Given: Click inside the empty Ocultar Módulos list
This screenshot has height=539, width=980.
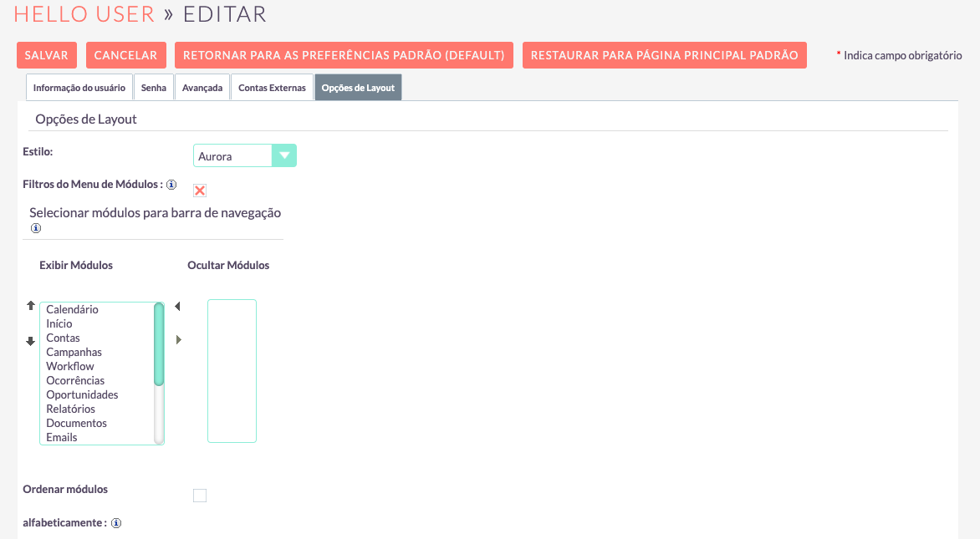Looking at the screenshot, I should [x=232, y=371].
